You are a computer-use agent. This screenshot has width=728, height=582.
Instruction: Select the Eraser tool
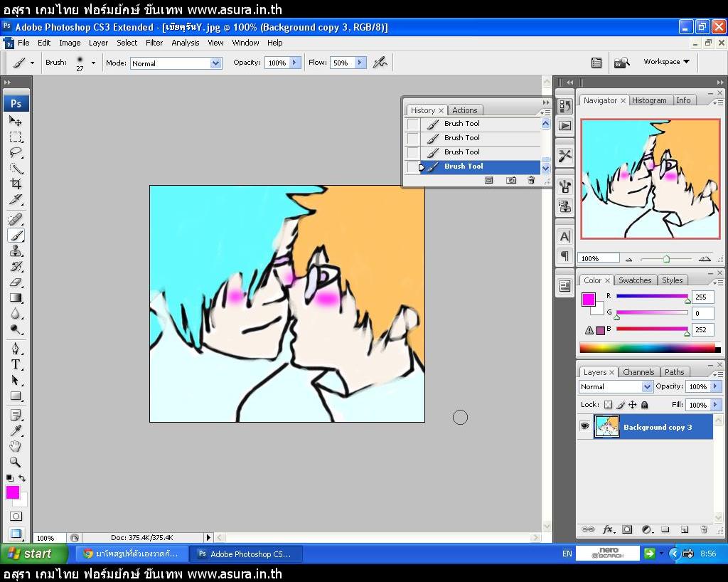[16, 282]
